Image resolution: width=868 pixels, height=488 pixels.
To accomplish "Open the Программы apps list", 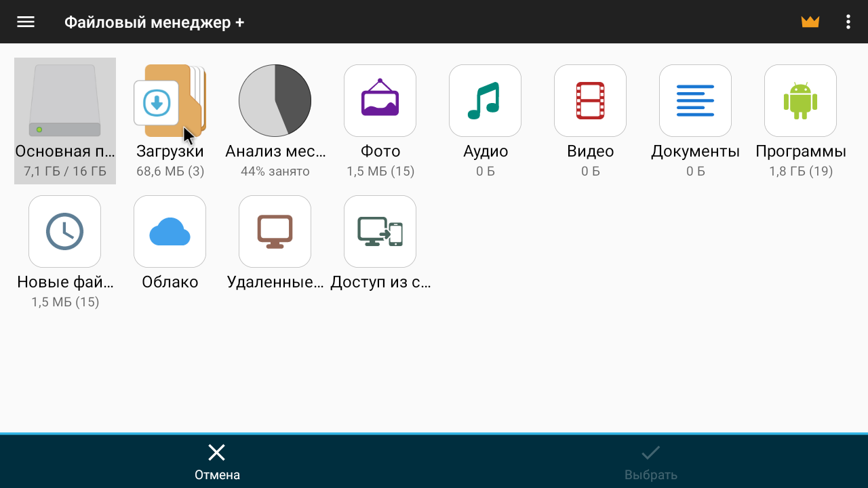I will [800, 100].
